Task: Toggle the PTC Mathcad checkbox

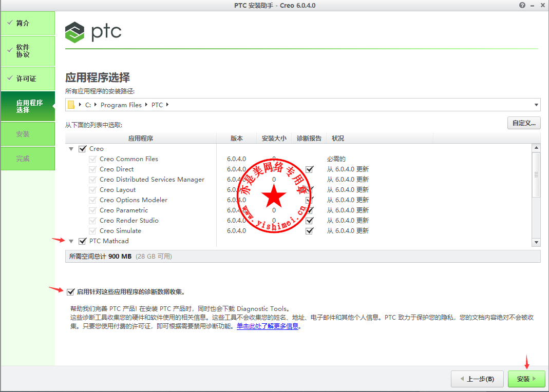Action: 83,241
